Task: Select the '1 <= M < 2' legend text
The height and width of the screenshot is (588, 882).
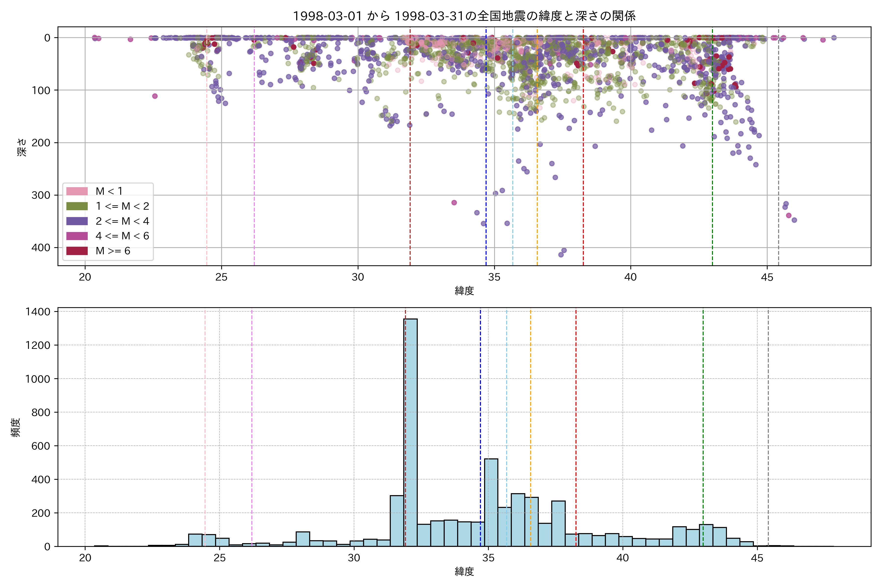Action: [122, 206]
